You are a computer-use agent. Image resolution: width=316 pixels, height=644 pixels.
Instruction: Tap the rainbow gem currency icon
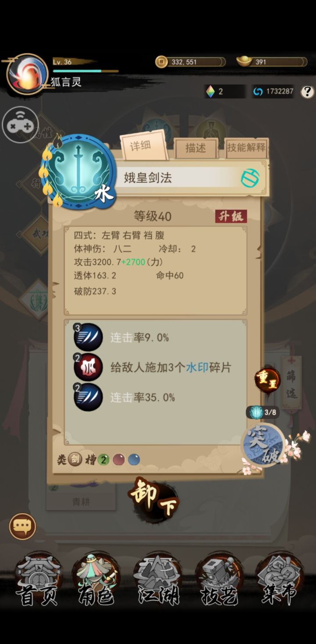pos(211,91)
